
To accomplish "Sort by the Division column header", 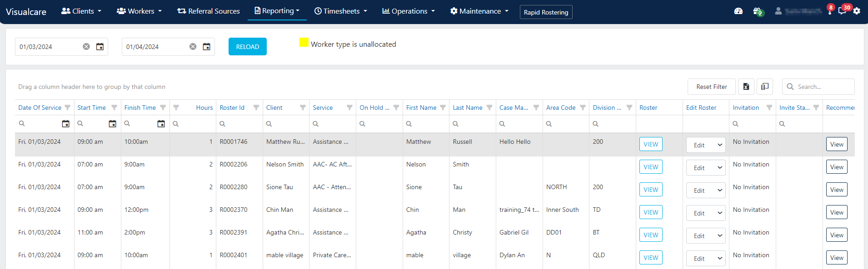I will (x=607, y=108).
